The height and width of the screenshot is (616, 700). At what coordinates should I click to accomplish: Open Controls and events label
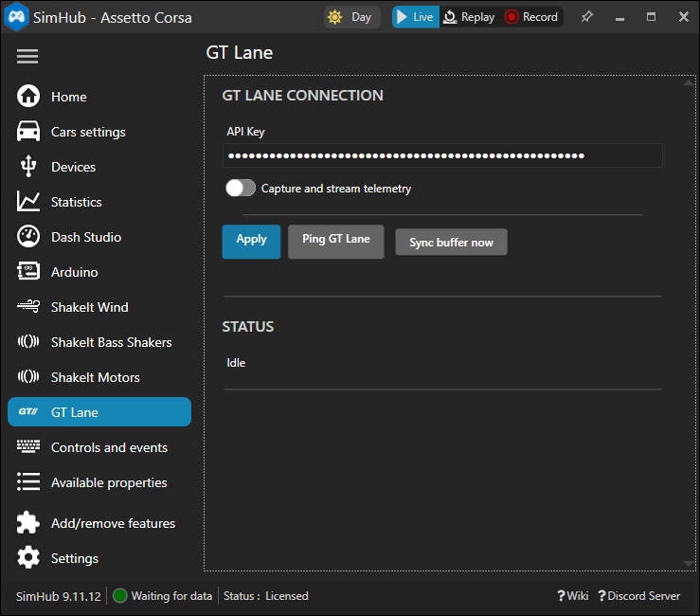pos(109,447)
